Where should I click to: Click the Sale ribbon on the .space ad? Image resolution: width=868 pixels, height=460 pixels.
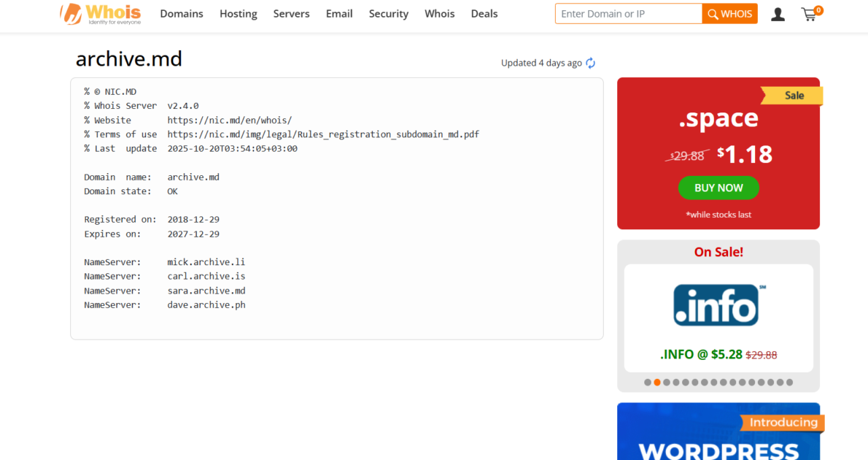coord(792,96)
